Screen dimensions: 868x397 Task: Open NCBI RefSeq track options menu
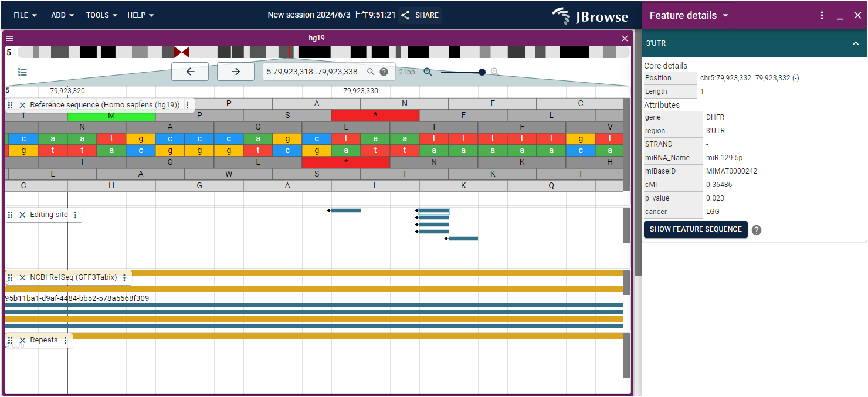[124, 278]
